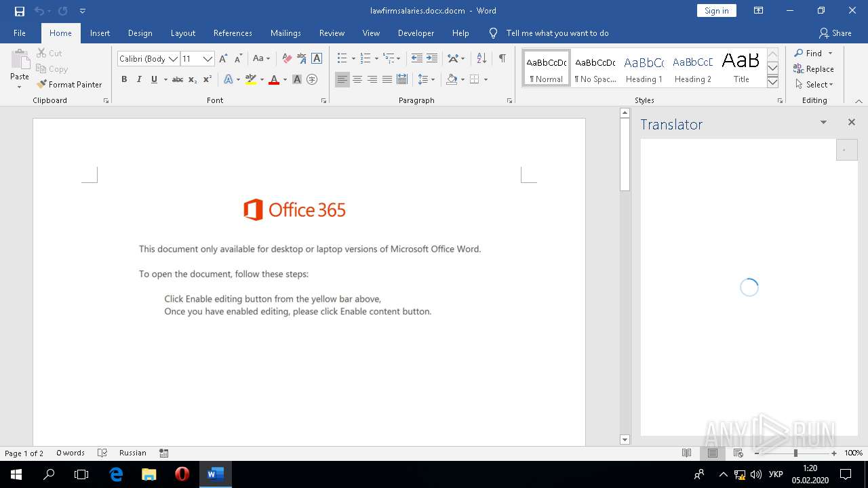868x488 pixels.
Task: Click the Character Shading icon
Action: [x=297, y=79]
